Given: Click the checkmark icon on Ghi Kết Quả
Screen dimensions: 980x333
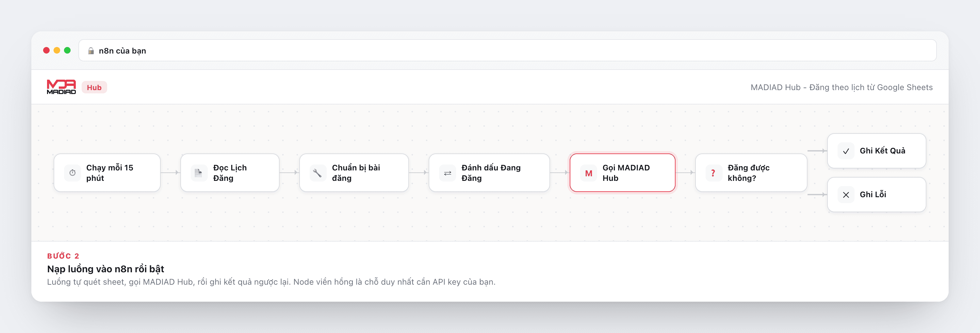Looking at the screenshot, I should point(846,151).
